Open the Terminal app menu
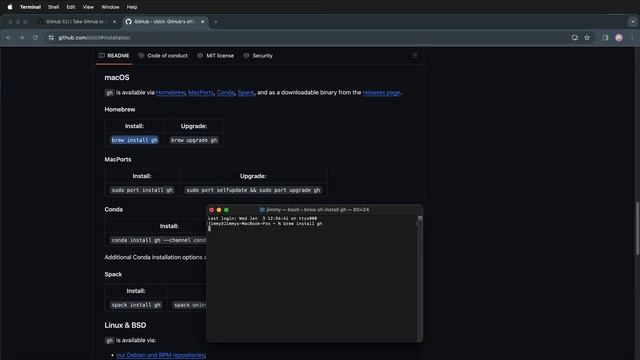Screen dimensions: 640x360 pos(30,7)
